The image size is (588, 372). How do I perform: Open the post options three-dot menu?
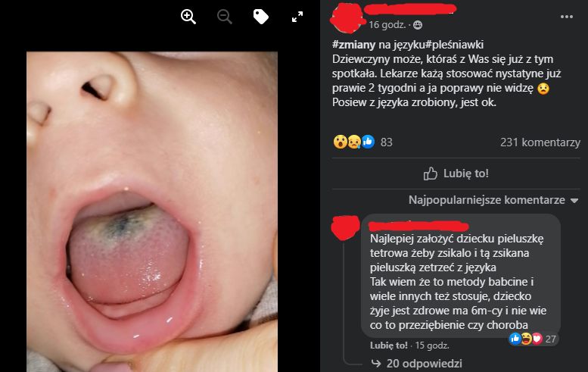coord(566,17)
